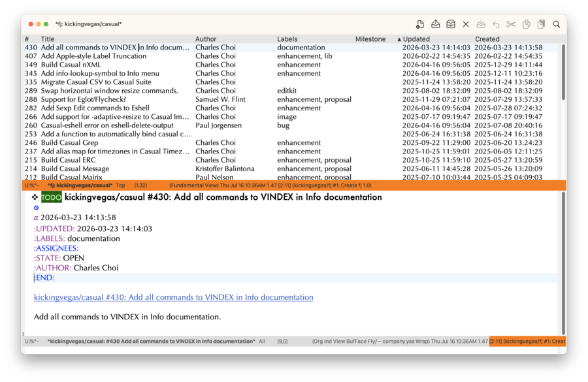Open the kickingvegas/casual #430 hyperlink

click(174, 297)
